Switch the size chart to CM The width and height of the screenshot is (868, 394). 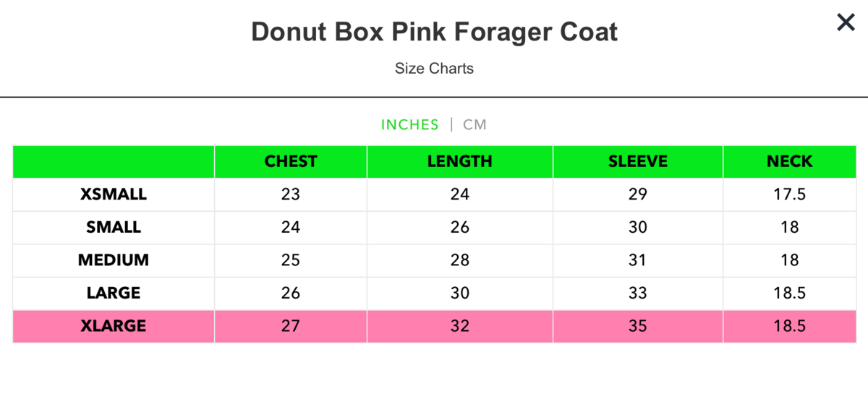[x=475, y=124]
